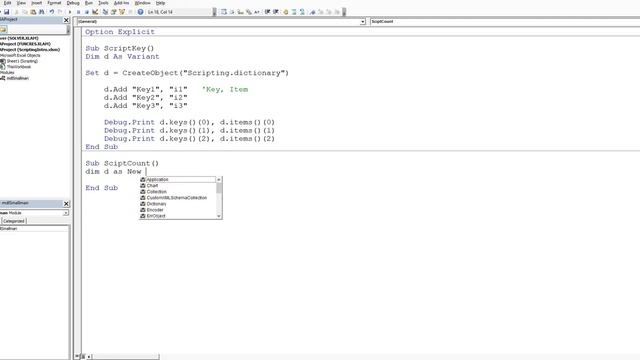
Task: Close the Project Explorer pane
Action: pos(66,20)
